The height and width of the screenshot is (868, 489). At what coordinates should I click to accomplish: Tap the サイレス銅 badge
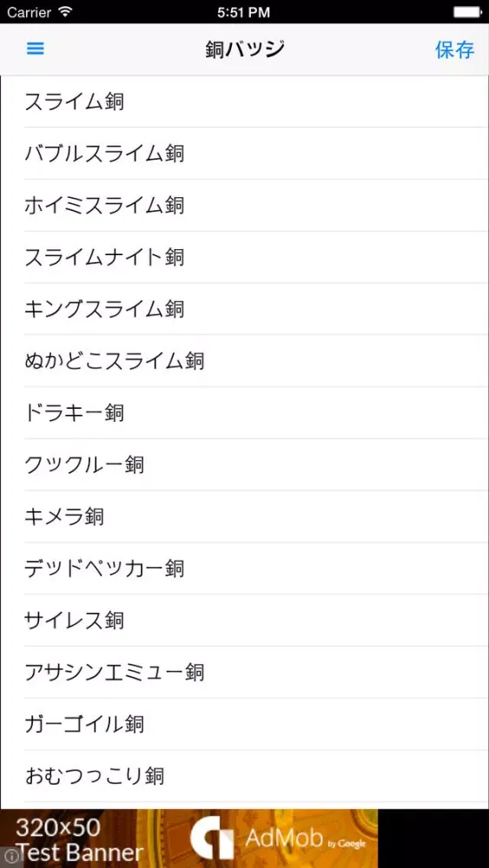(x=244, y=620)
